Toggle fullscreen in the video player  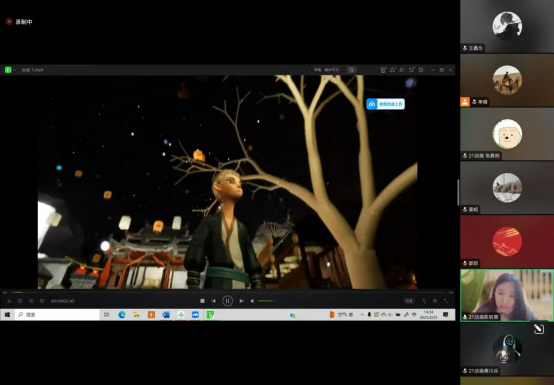446,301
